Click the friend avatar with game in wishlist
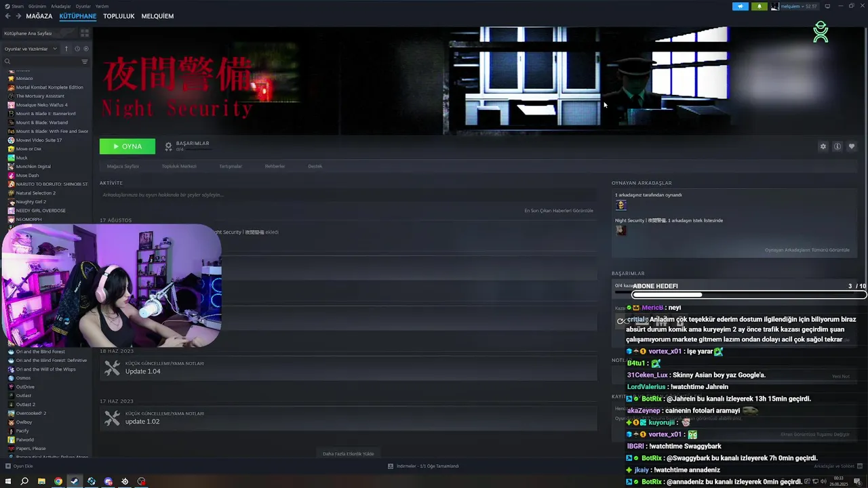The width and height of the screenshot is (868, 488). [x=620, y=230]
